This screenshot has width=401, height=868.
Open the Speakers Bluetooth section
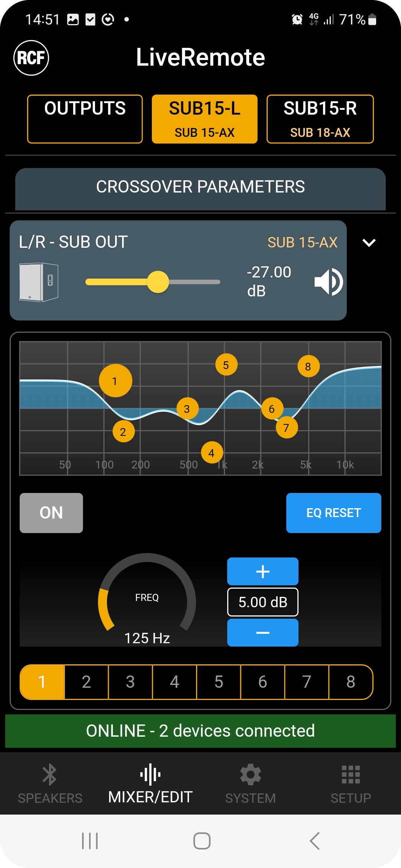50,783
